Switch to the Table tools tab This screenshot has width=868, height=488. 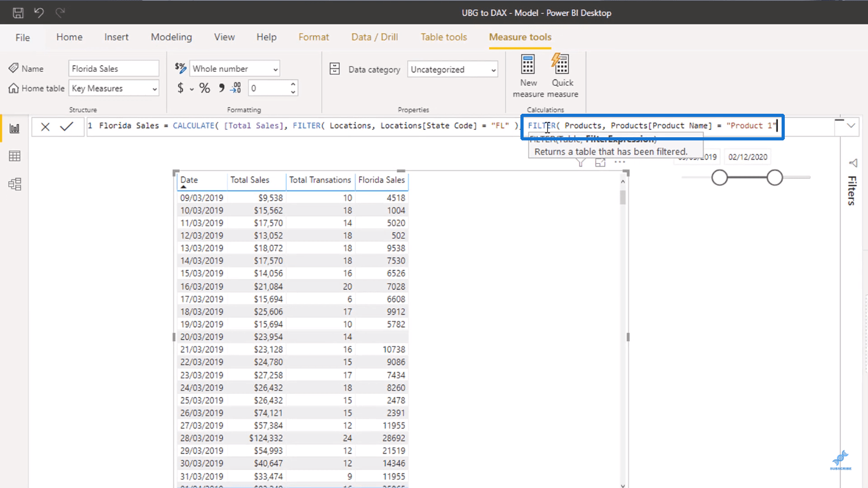tap(444, 37)
